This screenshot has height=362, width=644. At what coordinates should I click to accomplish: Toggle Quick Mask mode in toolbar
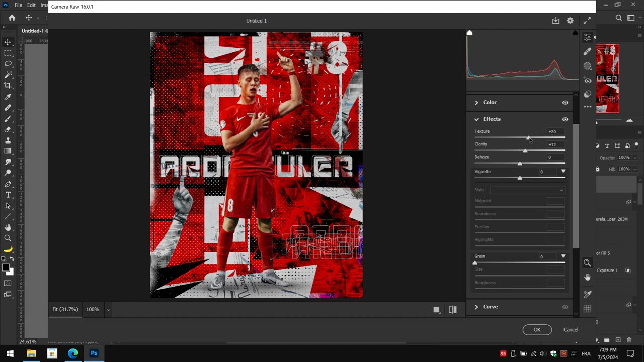(x=8, y=284)
